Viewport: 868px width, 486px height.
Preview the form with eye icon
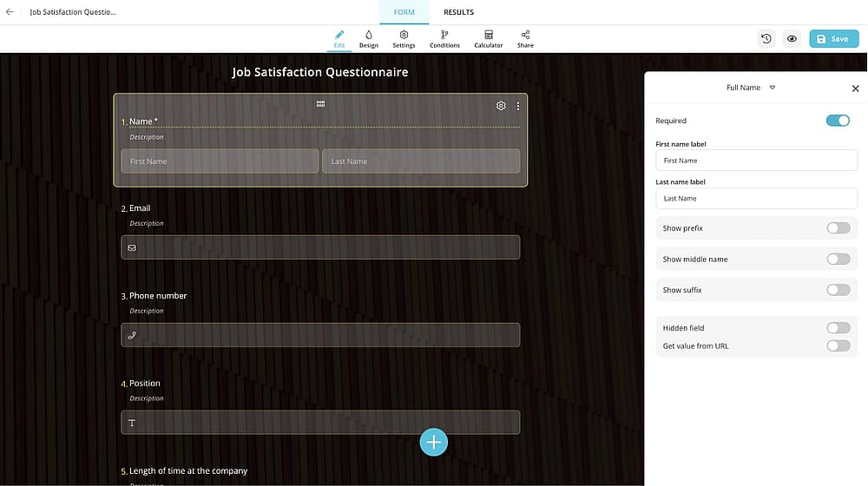coord(792,39)
